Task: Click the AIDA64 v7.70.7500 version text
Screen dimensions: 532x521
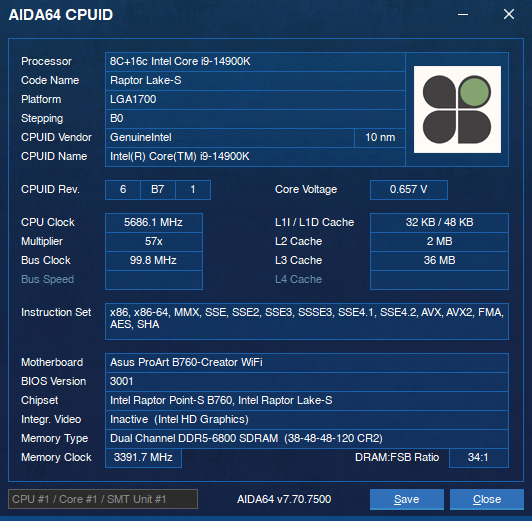Action: (284, 499)
